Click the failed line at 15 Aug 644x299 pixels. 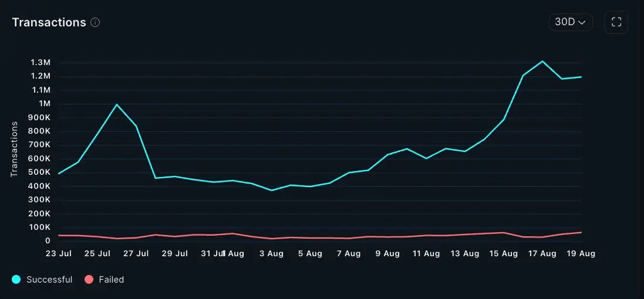[x=504, y=233]
